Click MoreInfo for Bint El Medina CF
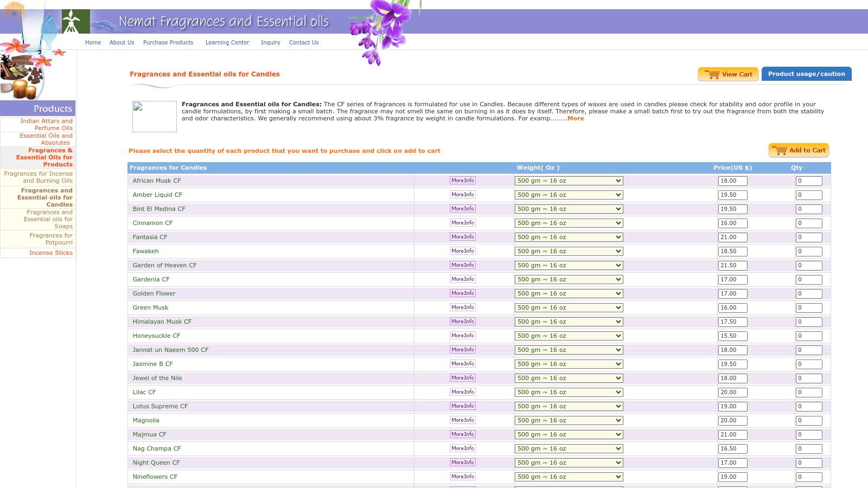 pos(463,209)
